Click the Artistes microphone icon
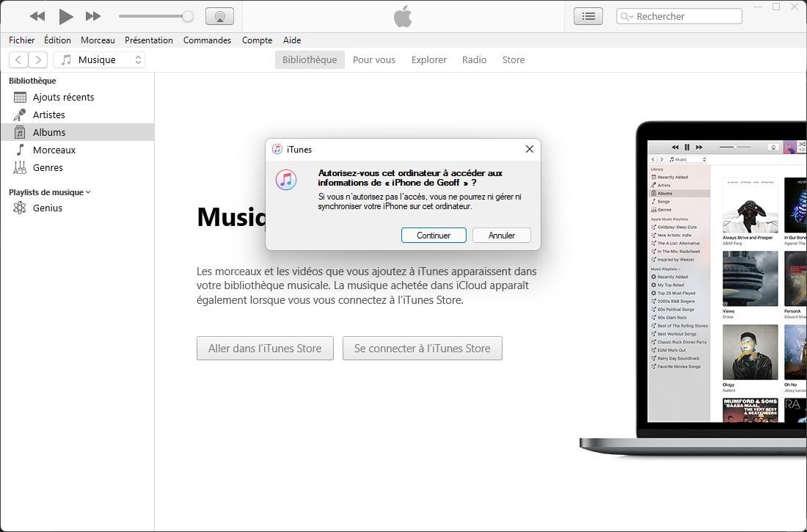The width and height of the screenshot is (807, 532). click(x=20, y=115)
